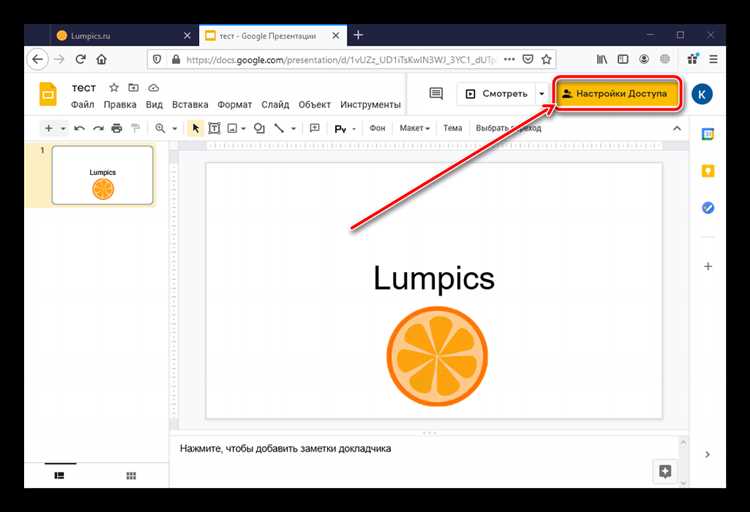Click the Google Slides home logo
The width and height of the screenshot is (750, 512).
[x=48, y=94]
